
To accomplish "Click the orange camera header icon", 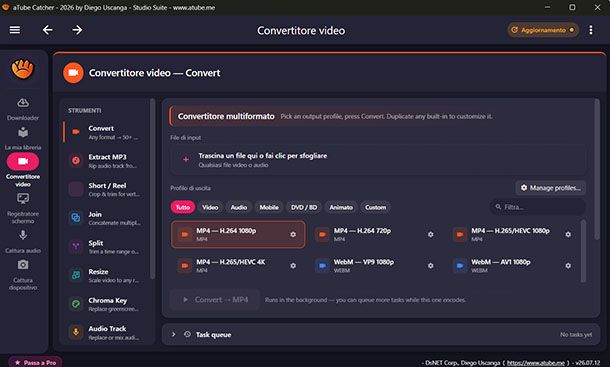I will coord(73,73).
